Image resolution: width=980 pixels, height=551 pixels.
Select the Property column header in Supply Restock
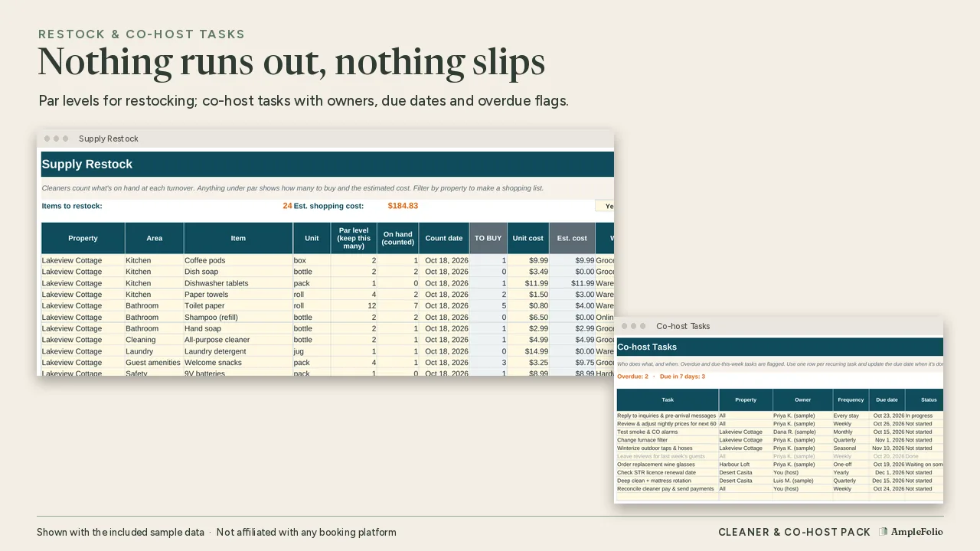point(83,238)
